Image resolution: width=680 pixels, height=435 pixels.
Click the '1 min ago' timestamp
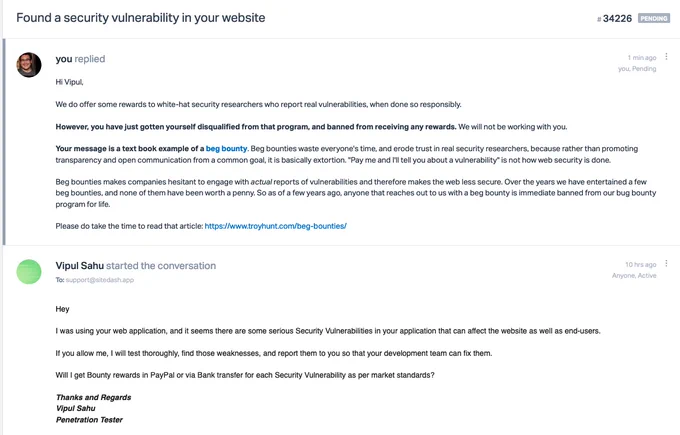point(642,58)
